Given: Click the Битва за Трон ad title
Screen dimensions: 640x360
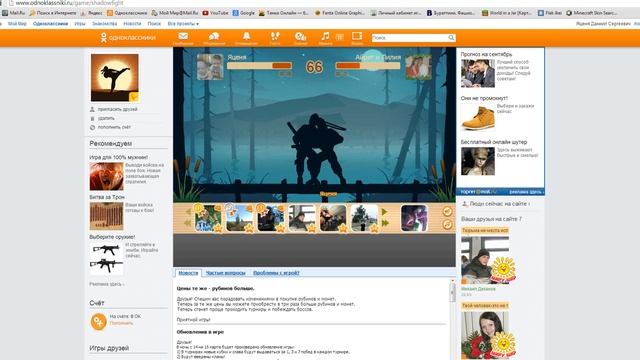Looking at the screenshot, I should point(107,197).
